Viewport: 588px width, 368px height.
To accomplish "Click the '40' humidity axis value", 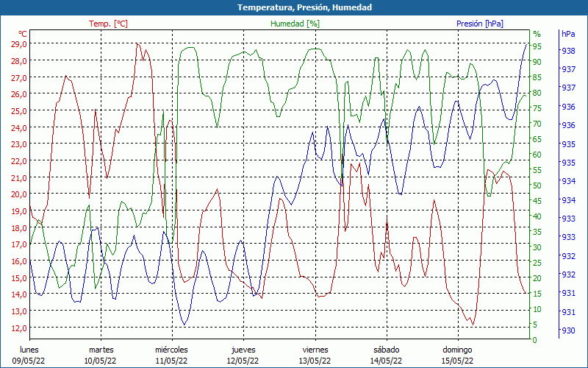I will (537, 216).
